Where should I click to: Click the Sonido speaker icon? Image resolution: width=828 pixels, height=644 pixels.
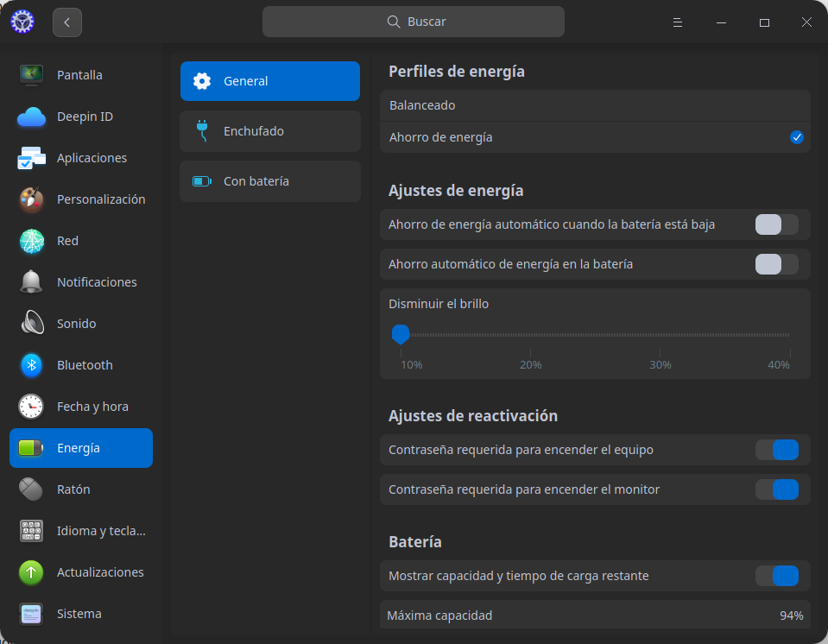[31, 323]
